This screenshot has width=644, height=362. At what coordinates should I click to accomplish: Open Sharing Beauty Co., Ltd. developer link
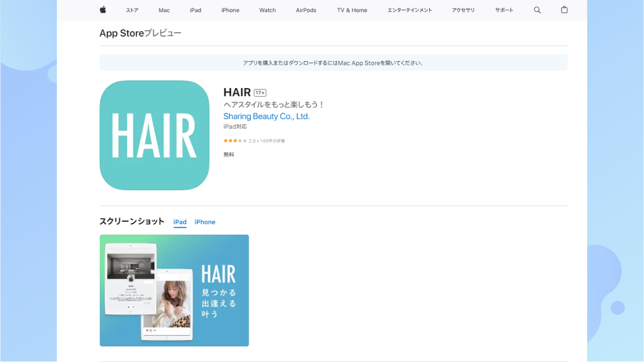pyautogui.click(x=267, y=116)
